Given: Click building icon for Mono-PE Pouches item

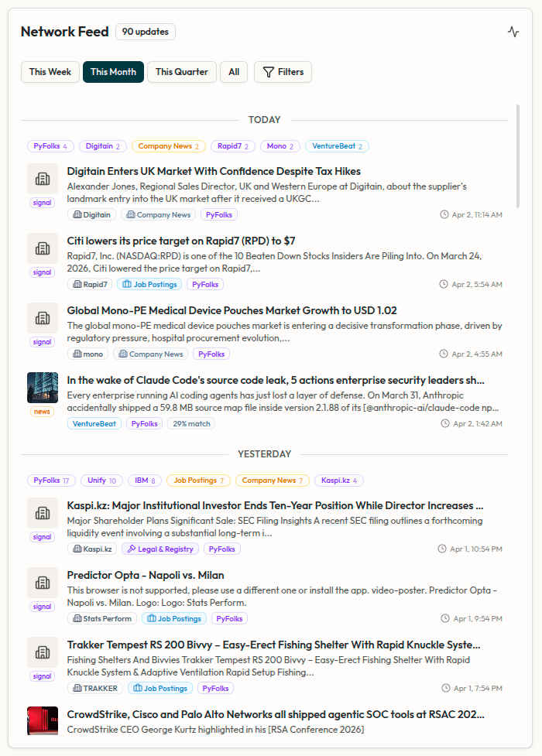Looking at the screenshot, I should (x=43, y=318).
